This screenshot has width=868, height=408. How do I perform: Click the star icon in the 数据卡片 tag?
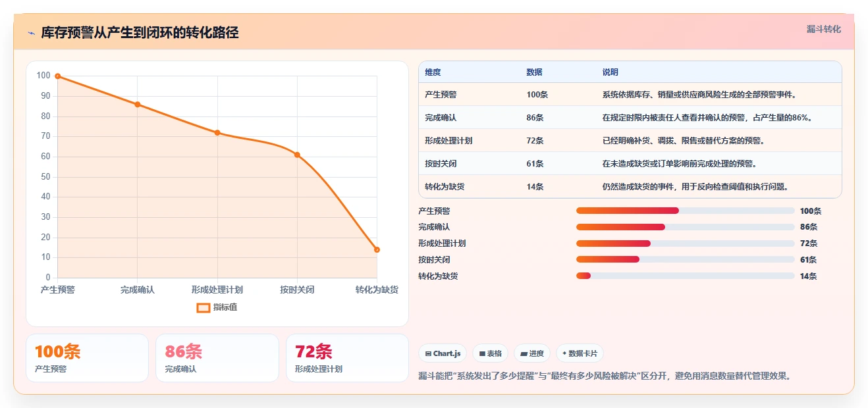click(564, 353)
